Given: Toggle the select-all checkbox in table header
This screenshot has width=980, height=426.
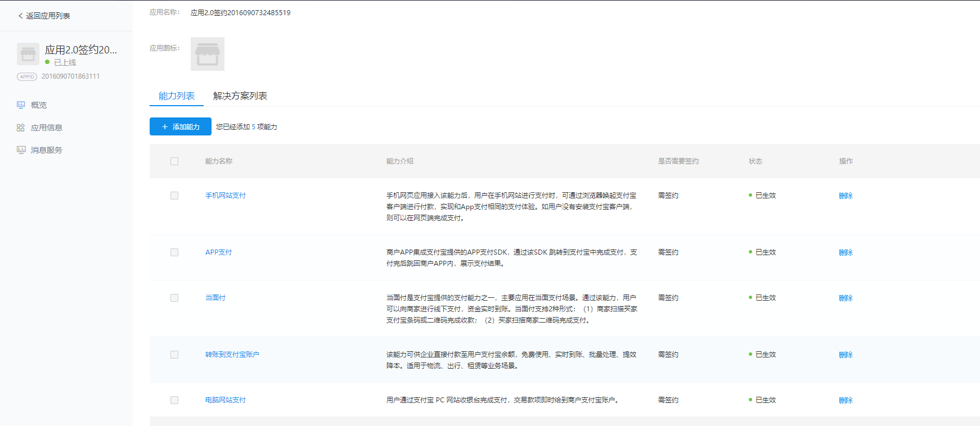Looking at the screenshot, I should [x=174, y=161].
